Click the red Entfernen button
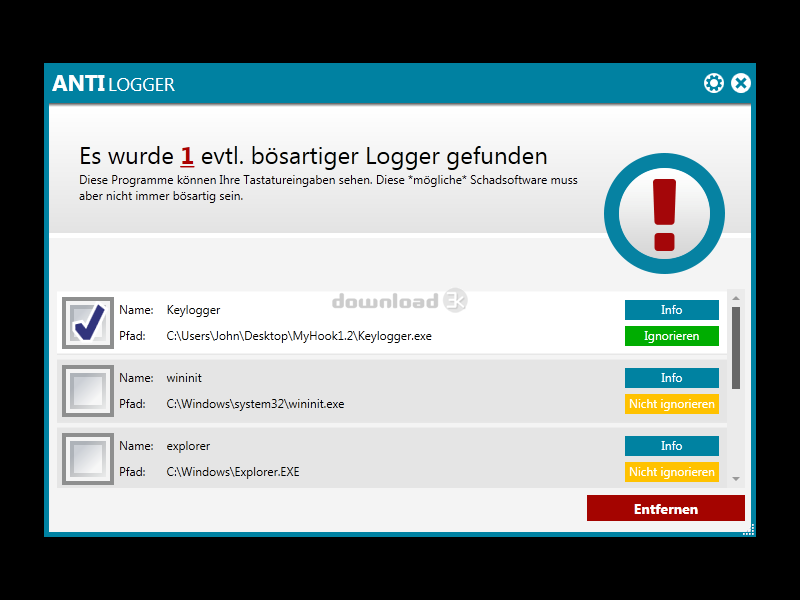The image size is (800, 600). [x=665, y=508]
